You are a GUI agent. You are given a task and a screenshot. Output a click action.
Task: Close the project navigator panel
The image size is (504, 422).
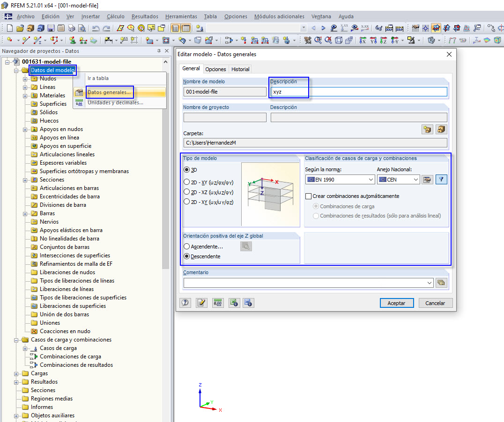(x=166, y=51)
